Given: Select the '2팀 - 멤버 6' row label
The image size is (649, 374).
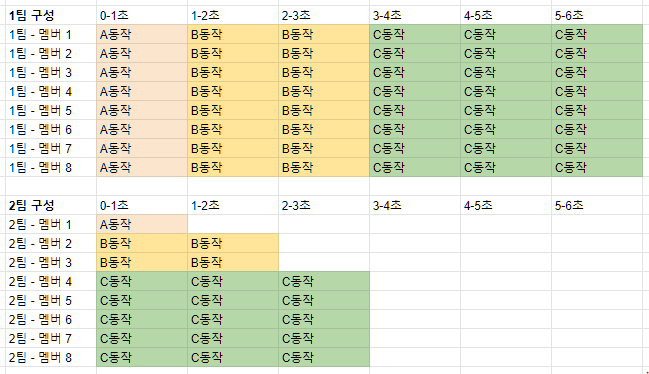Looking at the screenshot, I should [x=51, y=319].
